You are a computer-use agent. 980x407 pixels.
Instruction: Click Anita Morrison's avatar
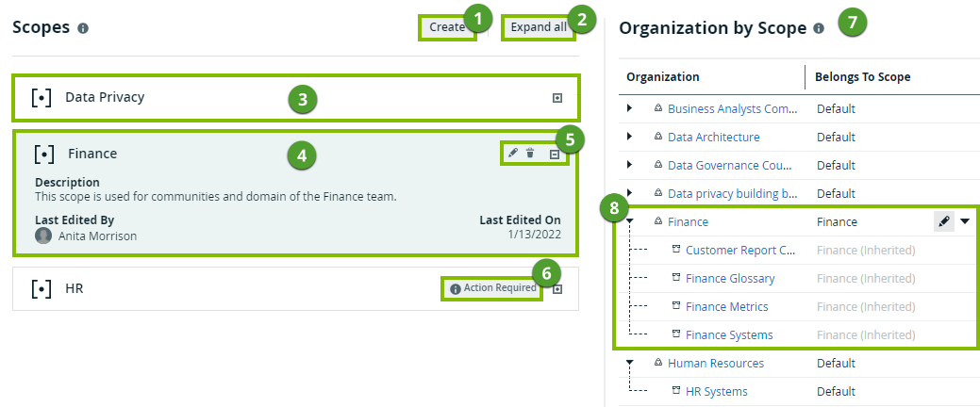click(x=43, y=236)
